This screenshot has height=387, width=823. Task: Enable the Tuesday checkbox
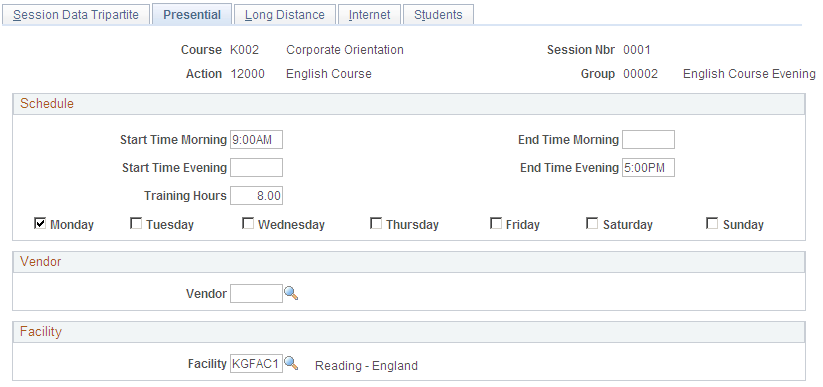[136, 224]
